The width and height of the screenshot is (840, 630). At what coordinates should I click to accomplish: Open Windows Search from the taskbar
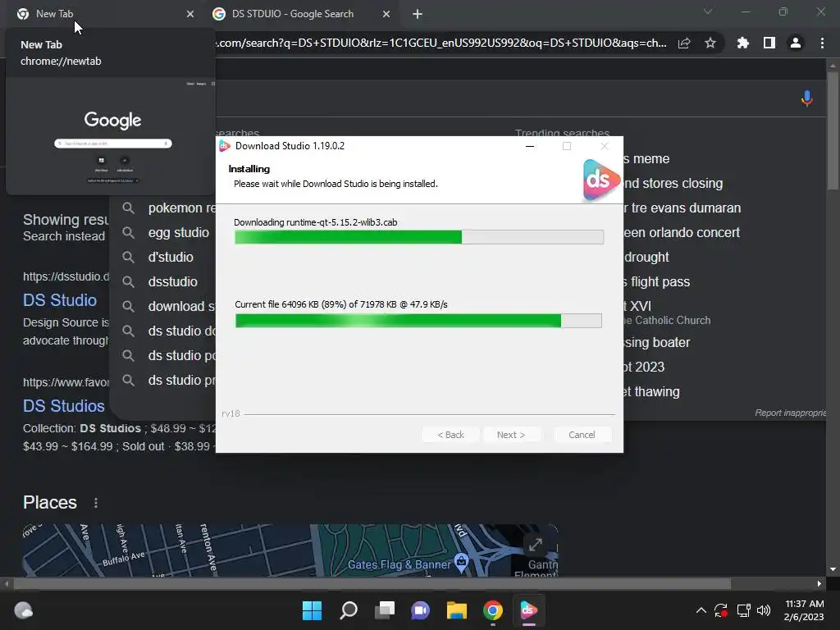coord(349,610)
